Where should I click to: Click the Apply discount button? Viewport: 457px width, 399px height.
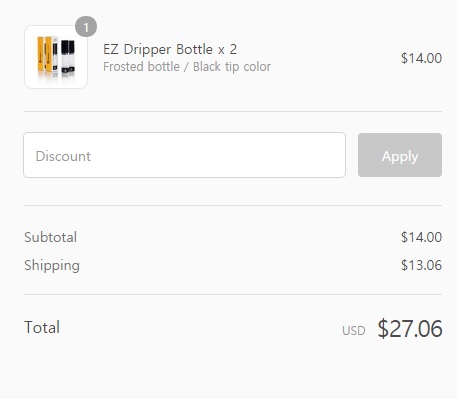pyautogui.click(x=400, y=155)
